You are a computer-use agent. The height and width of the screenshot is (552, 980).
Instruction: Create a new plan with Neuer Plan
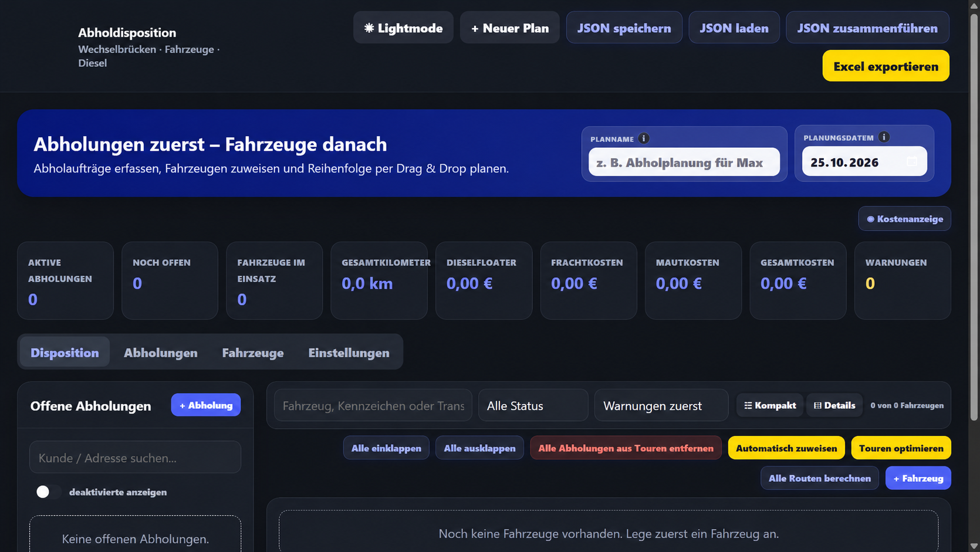pos(509,28)
